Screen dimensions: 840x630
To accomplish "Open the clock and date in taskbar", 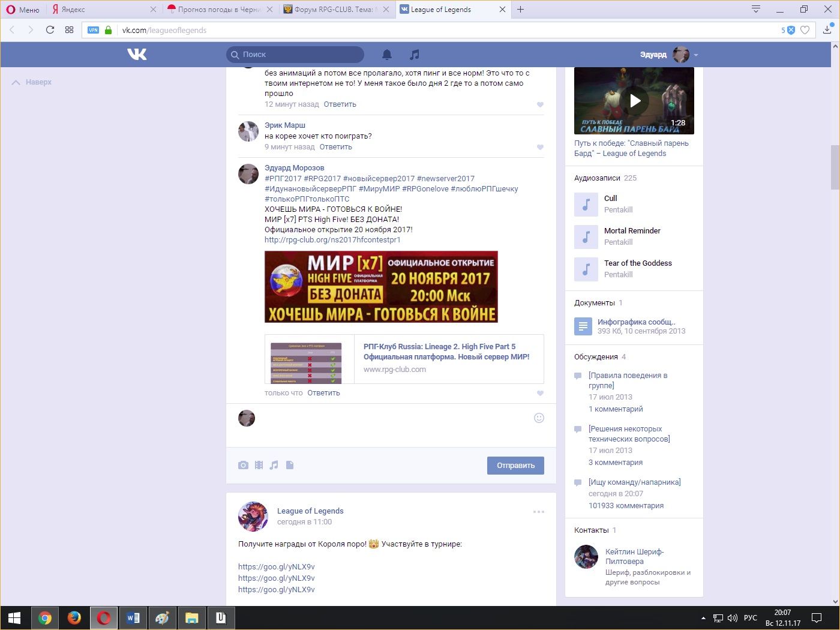I will pyautogui.click(x=782, y=618).
